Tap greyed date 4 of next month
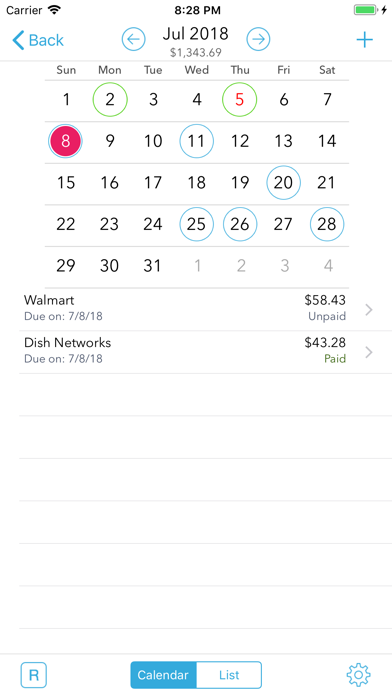Viewport: 392px width, 696px height. point(328,266)
